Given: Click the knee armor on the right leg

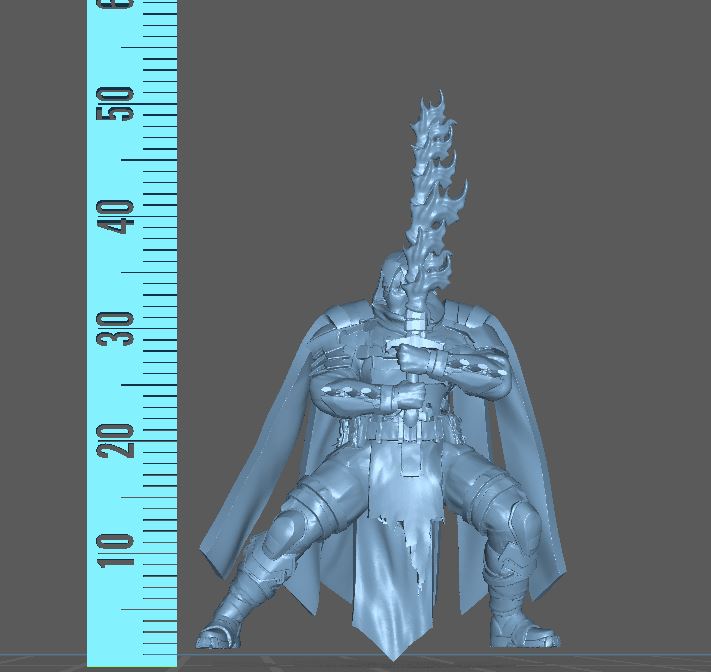Looking at the screenshot, I should pos(520,520).
